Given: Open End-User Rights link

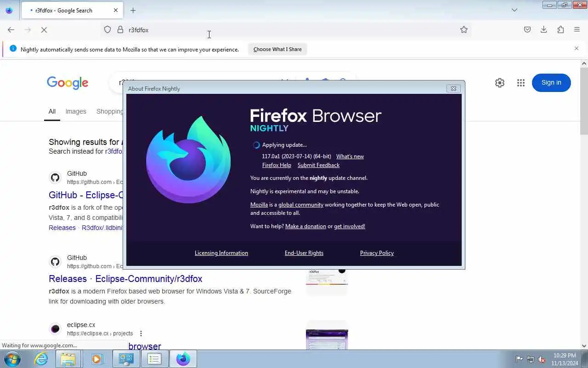Looking at the screenshot, I should click(304, 253).
